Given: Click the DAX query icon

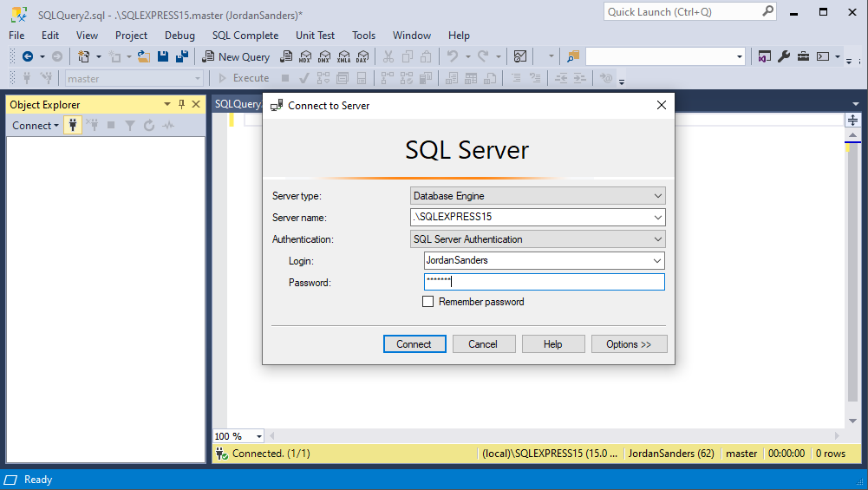Looking at the screenshot, I should pos(362,56).
